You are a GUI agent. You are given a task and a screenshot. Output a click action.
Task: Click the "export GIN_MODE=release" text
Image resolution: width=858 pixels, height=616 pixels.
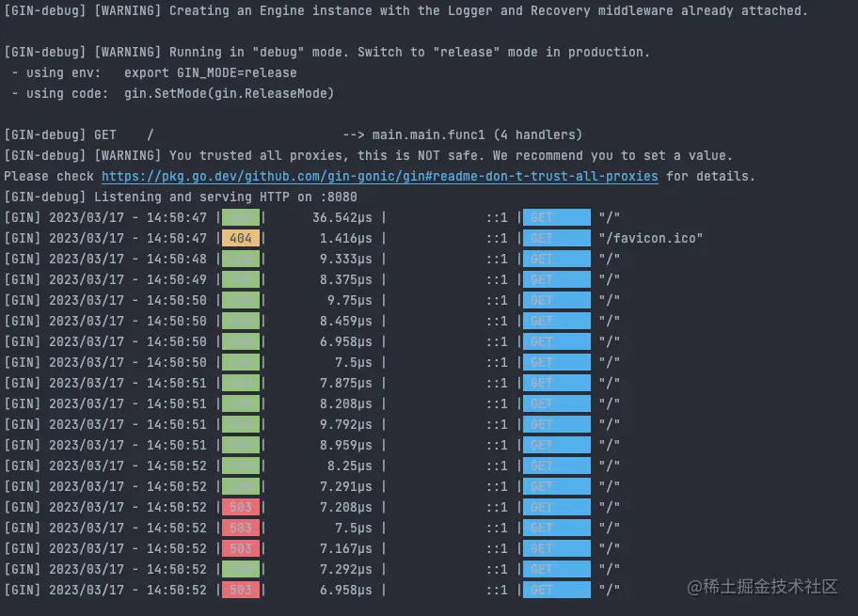(x=210, y=72)
